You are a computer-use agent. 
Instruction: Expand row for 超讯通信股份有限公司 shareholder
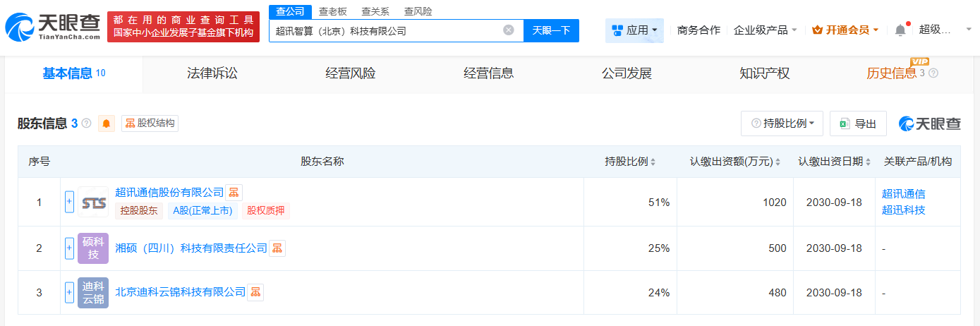pyautogui.click(x=69, y=202)
